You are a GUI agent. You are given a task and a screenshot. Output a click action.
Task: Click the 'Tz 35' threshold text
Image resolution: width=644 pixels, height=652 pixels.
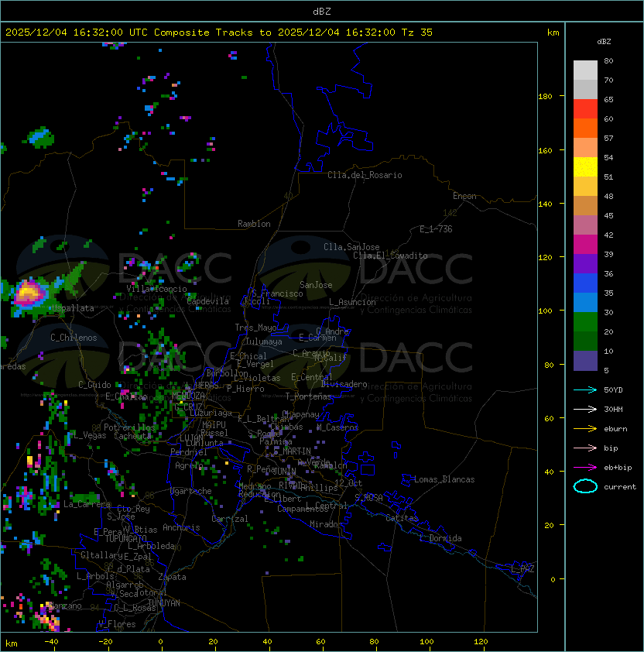417,32
